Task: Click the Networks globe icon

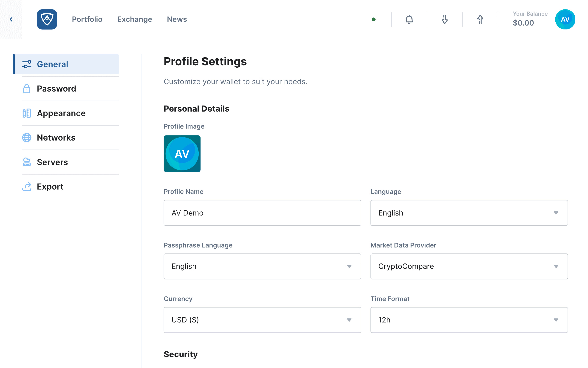Action: pos(27,138)
